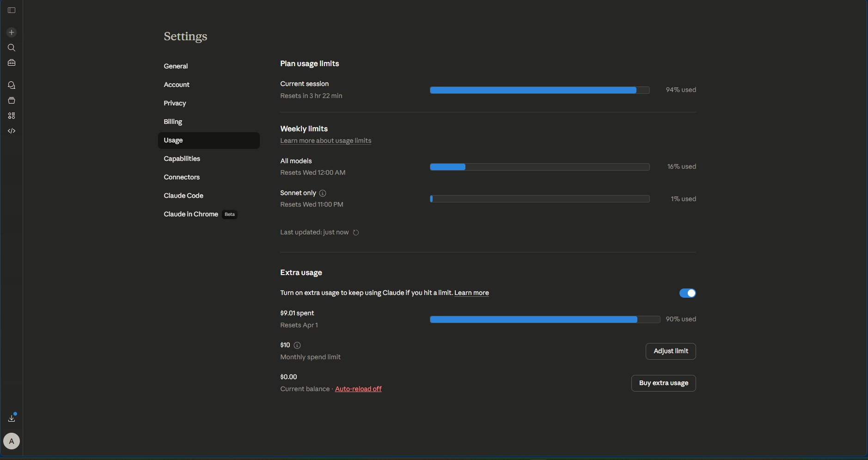Open the code brackets icon

(12, 131)
